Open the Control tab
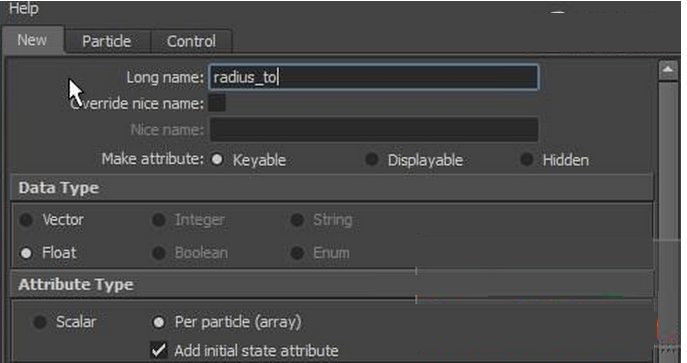 (x=191, y=42)
